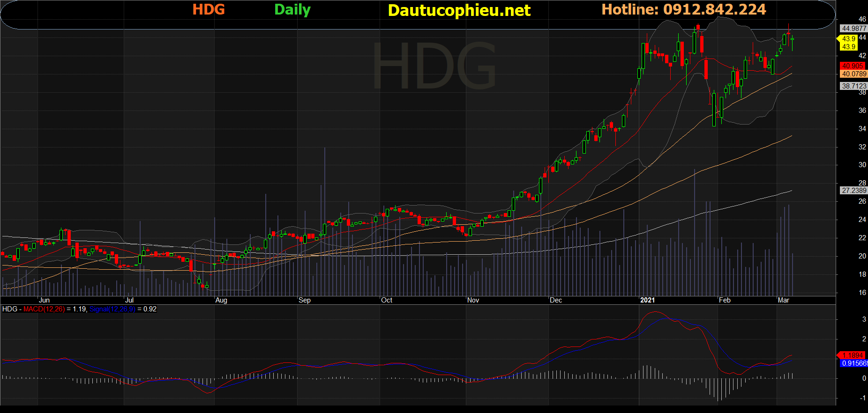Open the Dautucophieu.net site label
868x413 pixels.
[x=459, y=10]
